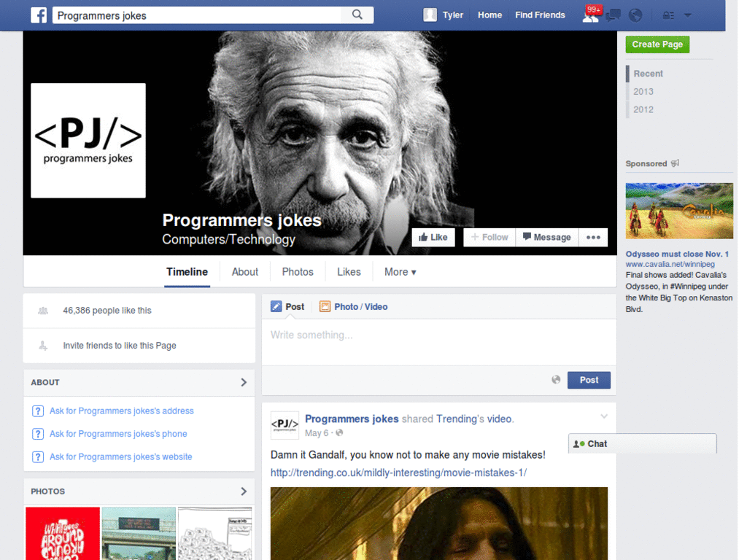Viewport: 747px width, 560px height.
Task: Open the three-dots more actions button
Action: 593,237
